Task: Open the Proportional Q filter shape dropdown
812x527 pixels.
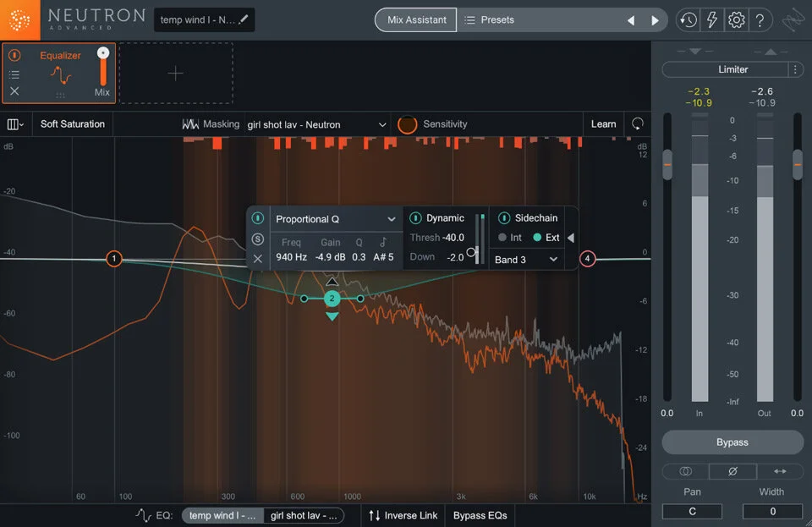Action: pos(336,219)
